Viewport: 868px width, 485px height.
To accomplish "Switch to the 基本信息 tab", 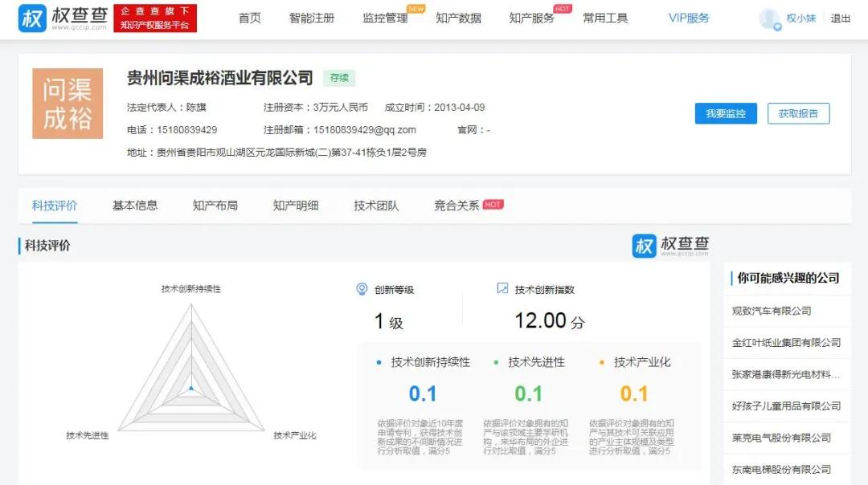I will click(135, 206).
